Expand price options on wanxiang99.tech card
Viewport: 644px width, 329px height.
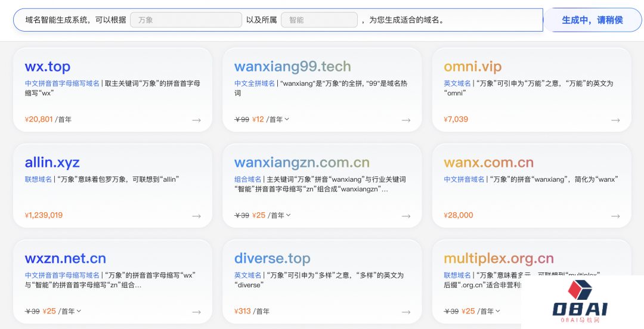[x=287, y=119]
